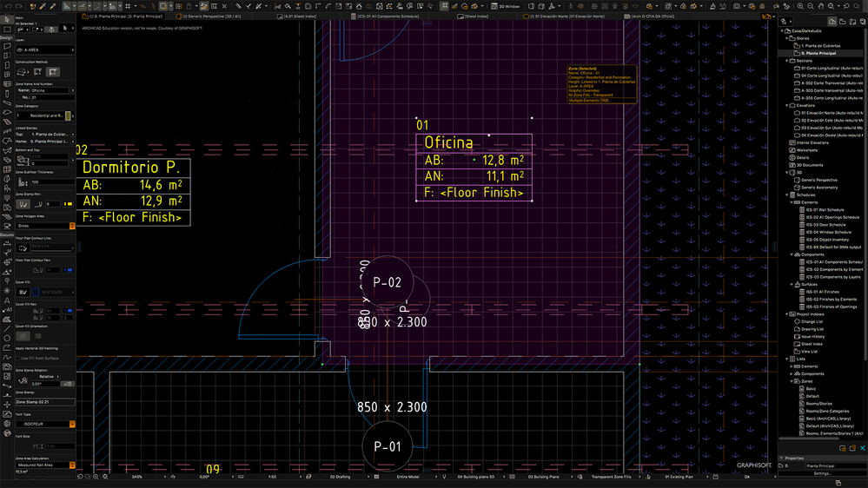The height and width of the screenshot is (488, 868).
Task: Toggle the first Cover Fill Orientation option
Action: point(23,335)
